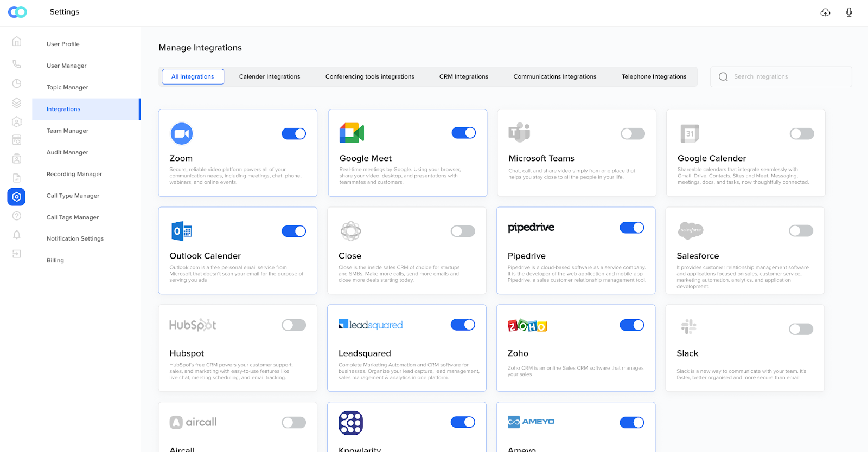
Task: Click the cloud download icon in header
Action: tap(825, 12)
